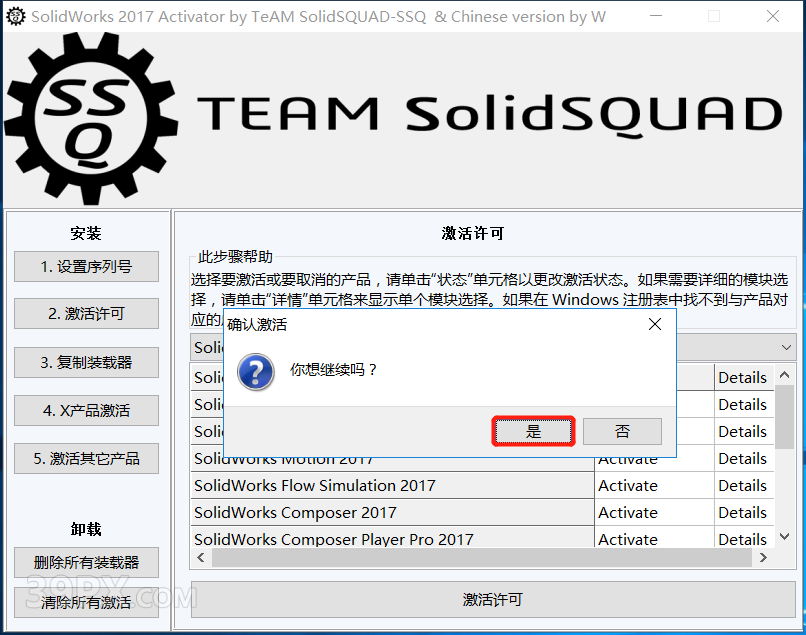Screen dimensions: 806x635
Task: Click the horizontal scrollbar right arrow
Action: coord(763,557)
